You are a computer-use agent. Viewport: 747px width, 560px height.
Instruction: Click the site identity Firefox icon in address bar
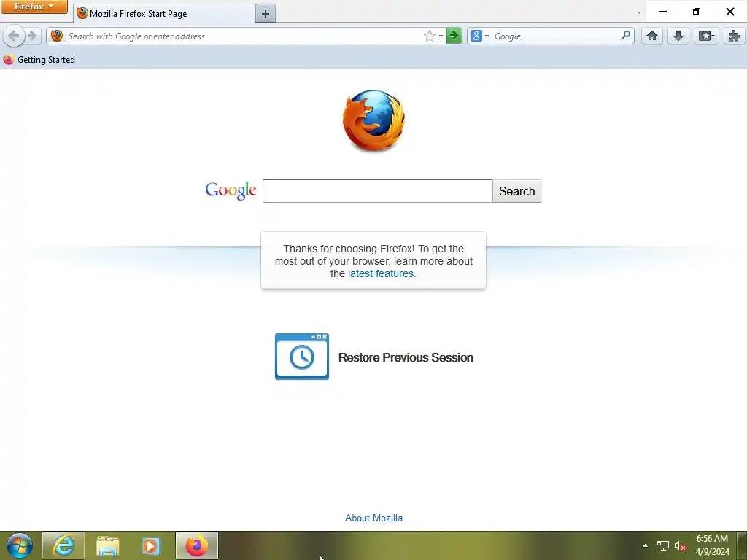click(x=57, y=36)
